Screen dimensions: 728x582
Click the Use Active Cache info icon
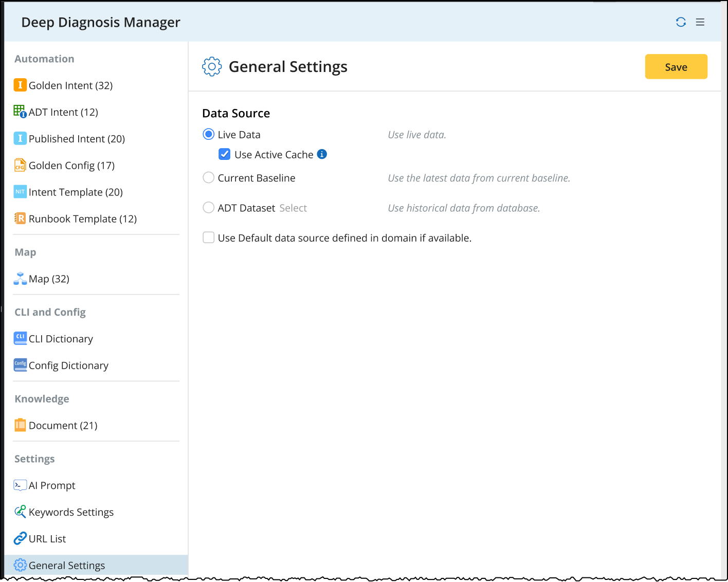[x=322, y=154]
